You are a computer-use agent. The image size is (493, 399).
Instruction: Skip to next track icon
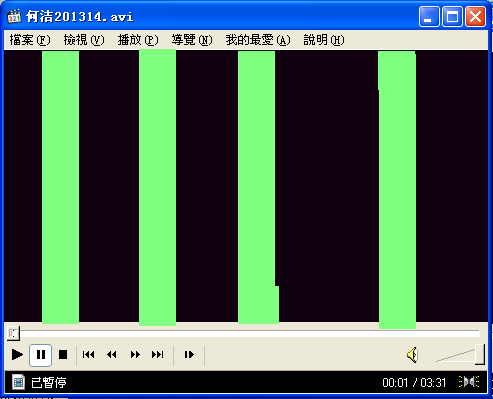click(158, 355)
